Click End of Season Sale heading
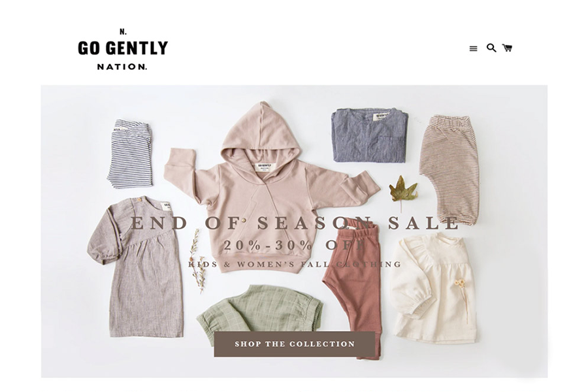The width and height of the screenshot is (588, 392). coord(295,223)
